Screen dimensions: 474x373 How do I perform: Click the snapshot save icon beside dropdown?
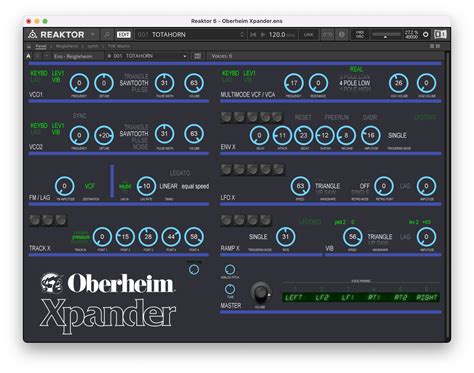coord(197,56)
